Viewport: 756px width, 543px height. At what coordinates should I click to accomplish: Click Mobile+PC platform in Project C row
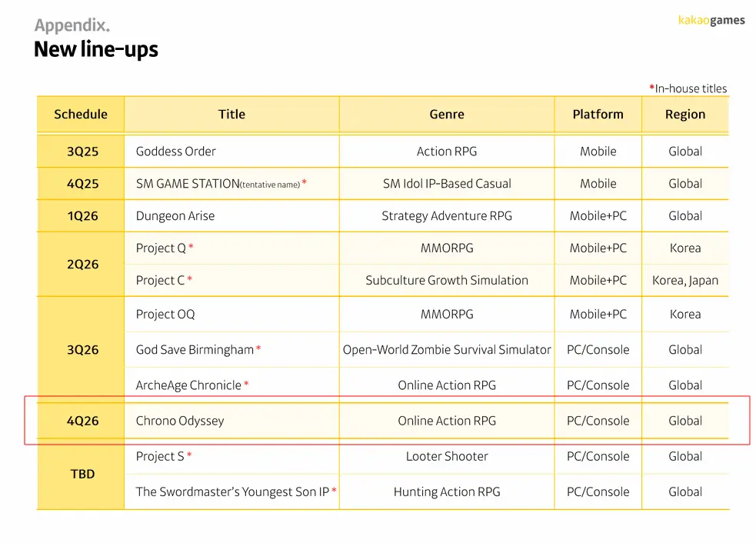coord(598,281)
